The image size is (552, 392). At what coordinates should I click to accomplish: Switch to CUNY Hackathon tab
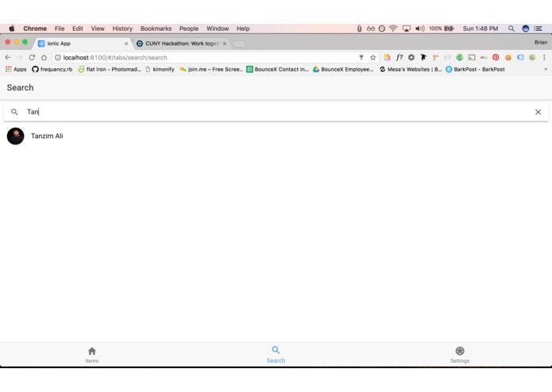[181, 44]
